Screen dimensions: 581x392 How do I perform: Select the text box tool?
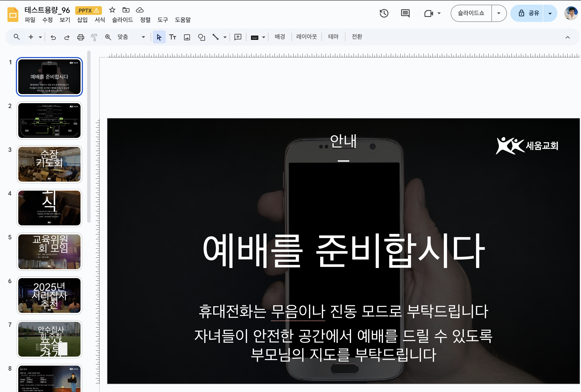(172, 37)
